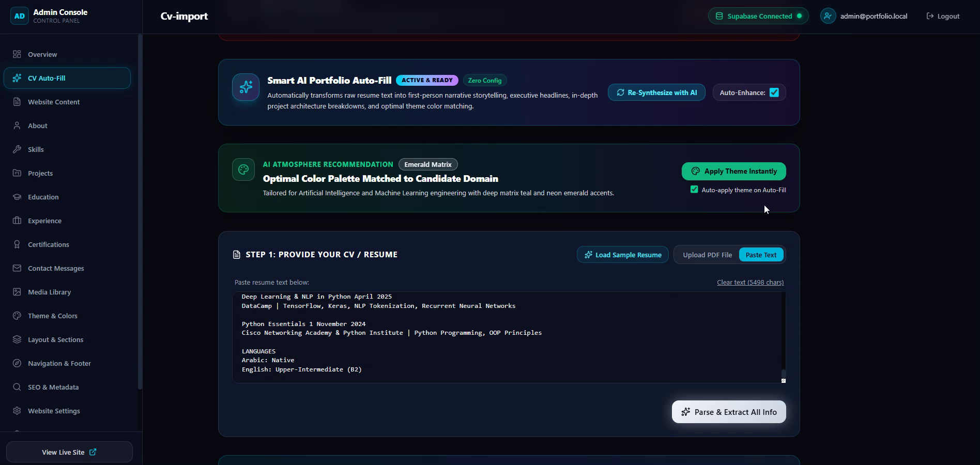Viewport: 980px width, 465px height.
Task: Click the Smart AI sparkle icon tile
Action: [246, 87]
